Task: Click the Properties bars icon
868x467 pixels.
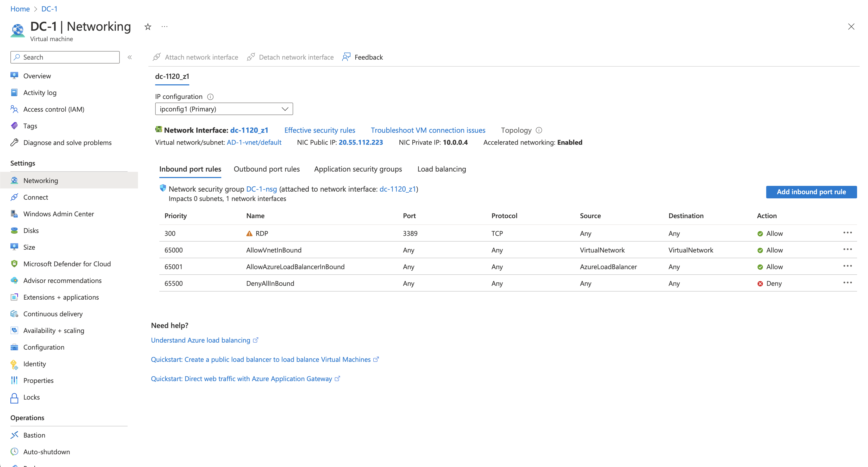Action: click(x=14, y=380)
